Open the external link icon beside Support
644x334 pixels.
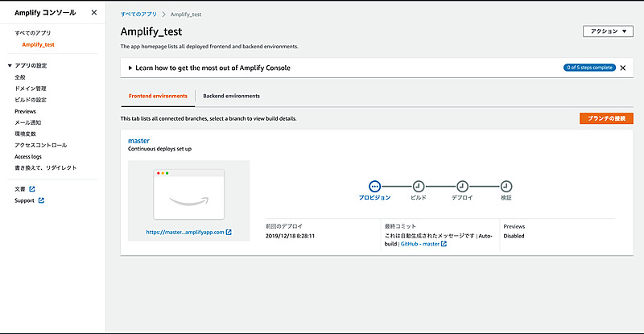click(41, 200)
